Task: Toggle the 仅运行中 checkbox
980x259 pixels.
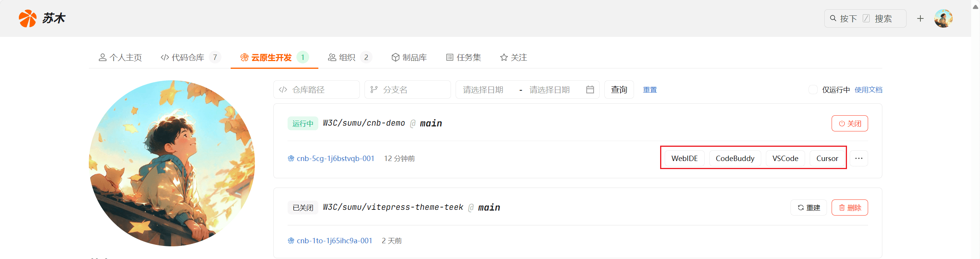Action: pos(813,90)
